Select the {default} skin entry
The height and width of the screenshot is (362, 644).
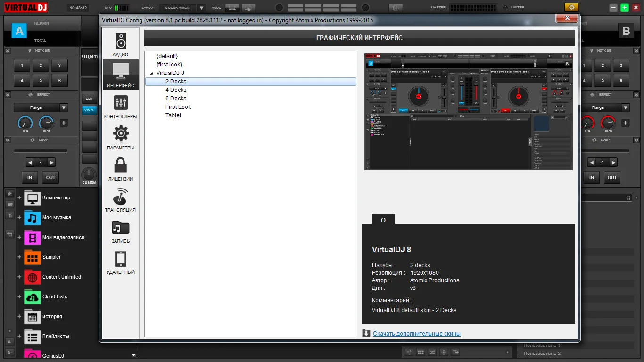pos(167,56)
